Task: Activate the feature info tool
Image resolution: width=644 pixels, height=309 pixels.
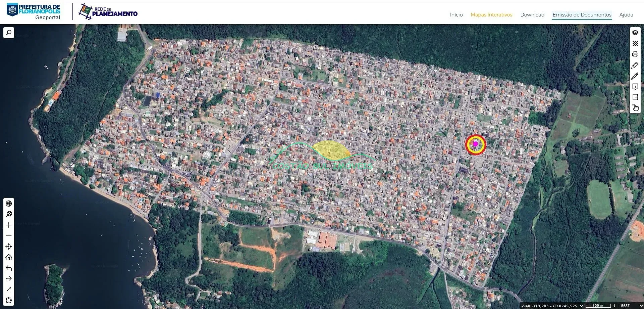Action: point(635,87)
